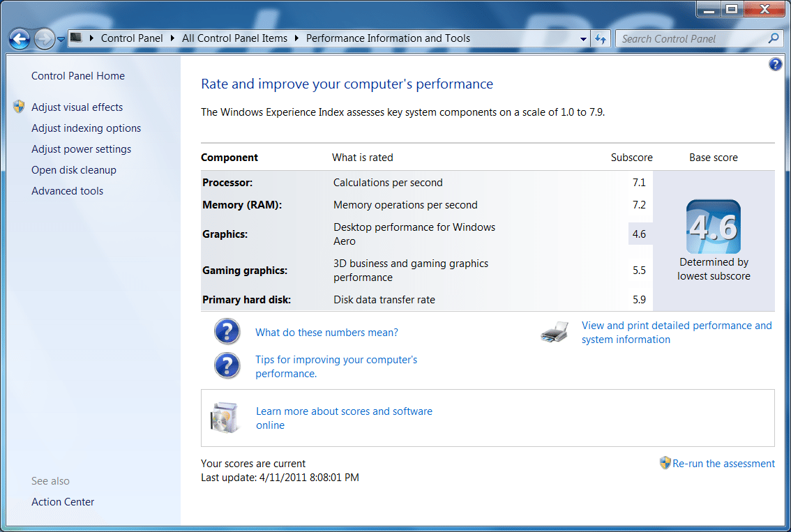Expand the arrow after All Control Panel Items

[296, 38]
